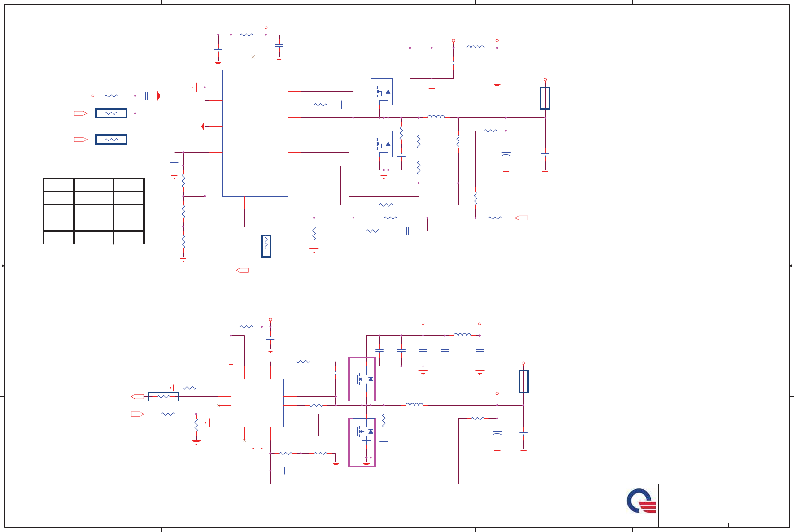Click blue-boxed vertical part at bottom circuit output
Image resolution: width=794 pixels, height=532 pixels.
[x=523, y=381]
